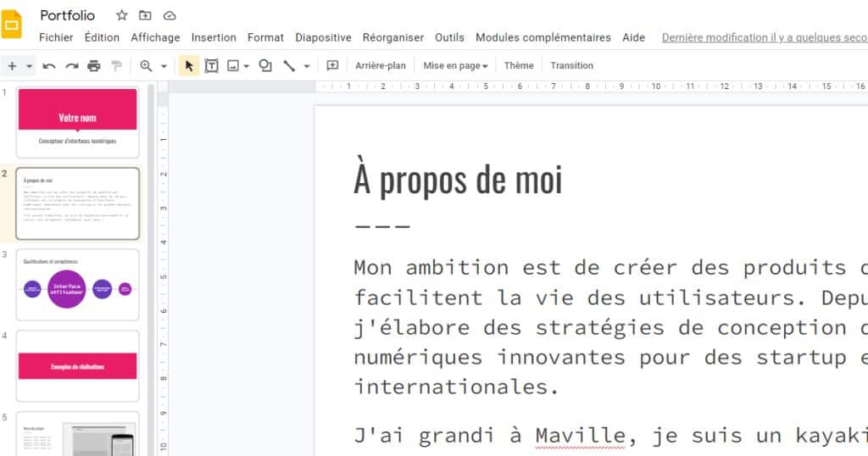The height and width of the screenshot is (456, 868).
Task: Expand the line type dropdown arrow
Action: point(307,66)
